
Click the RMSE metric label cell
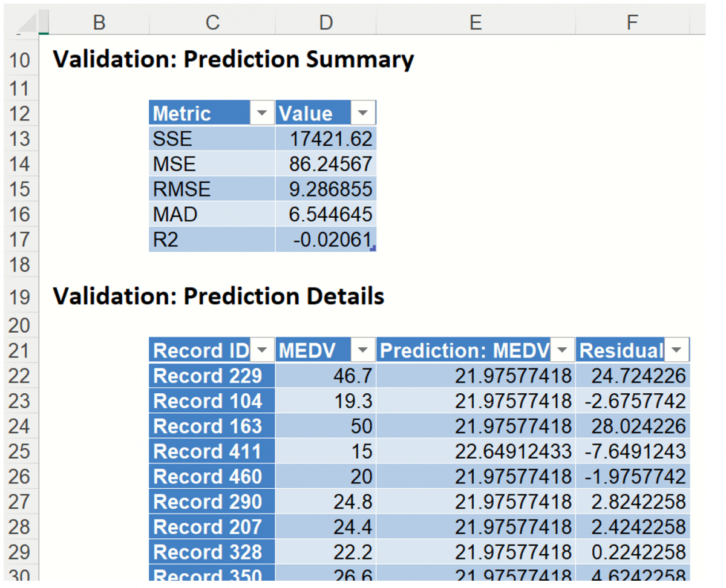click(212, 189)
